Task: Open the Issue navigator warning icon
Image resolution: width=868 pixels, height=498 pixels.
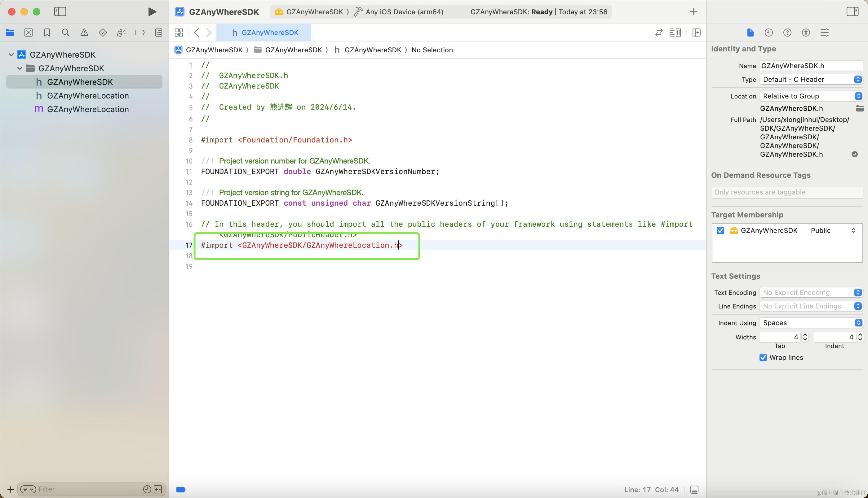Action: click(x=84, y=33)
